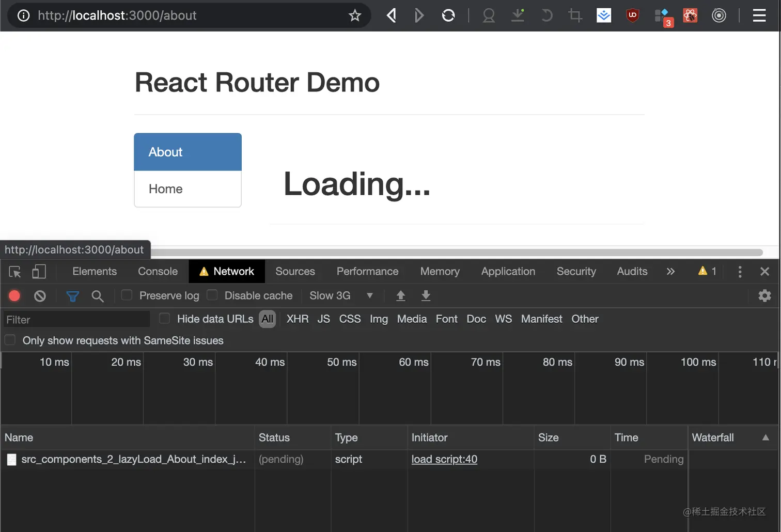Enable Disable cache checkbox

[x=212, y=295]
